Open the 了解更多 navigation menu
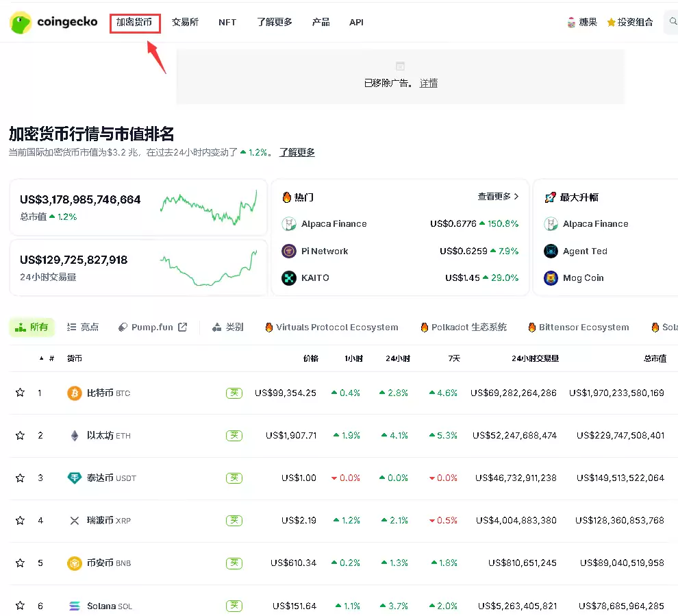This screenshot has width=678, height=616. 274,21
